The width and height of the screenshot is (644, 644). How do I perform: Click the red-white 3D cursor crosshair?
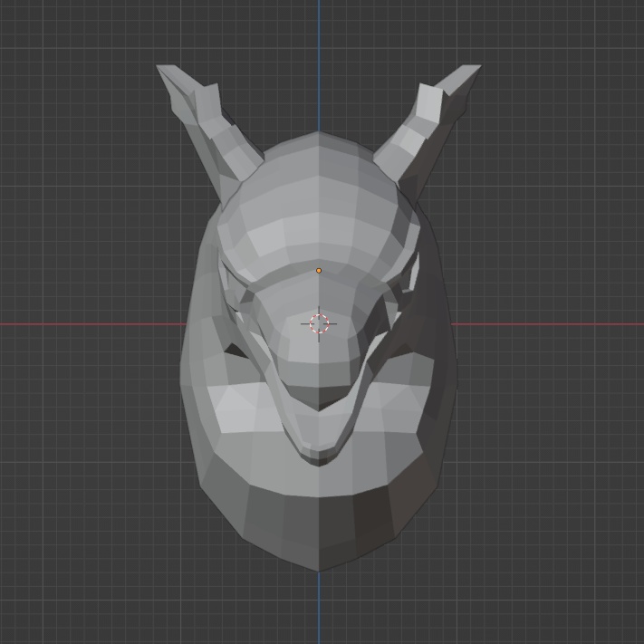click(x=319, y=323)
